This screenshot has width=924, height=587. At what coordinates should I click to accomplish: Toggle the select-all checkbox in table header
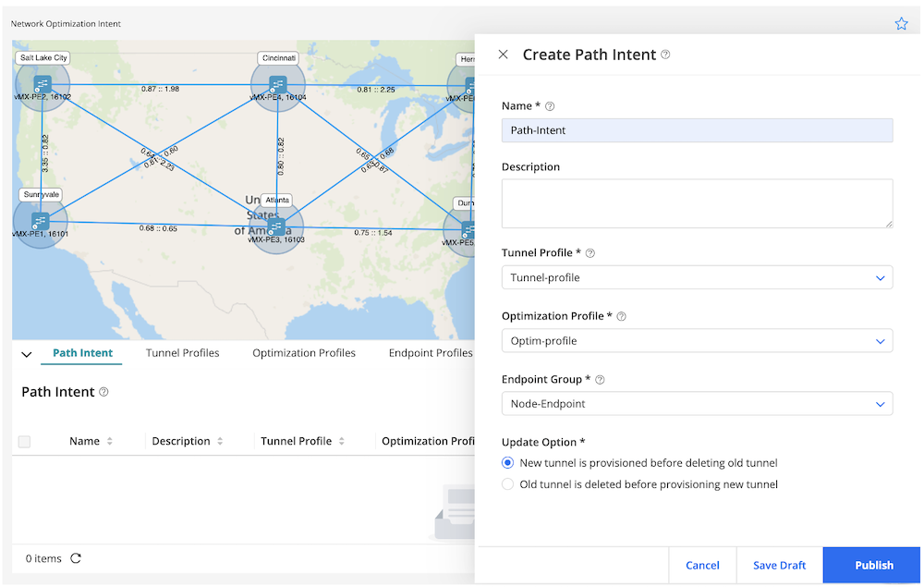24,441
